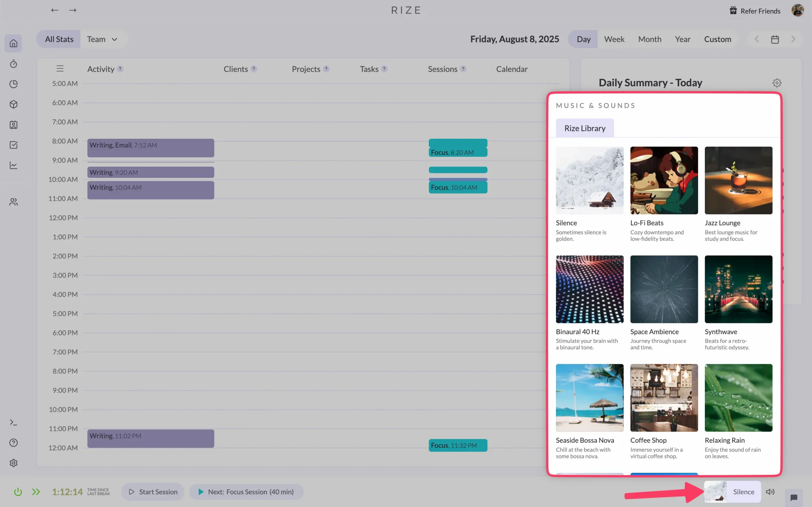Open the chat bubble icon
812x507 pixels.
click(x=793, y=497)
